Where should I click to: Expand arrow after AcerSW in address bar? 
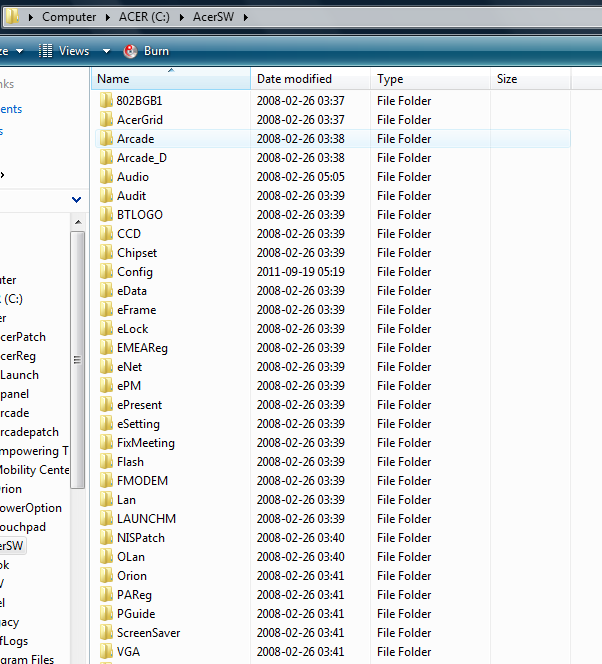[x=246, y=17]
